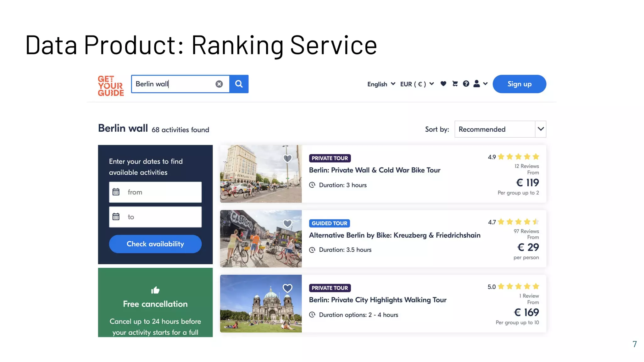This screenshot has height=362, width=644.
Task: Click the clock icon beside Duration: 3.5 hours
Action: point(312,250)
